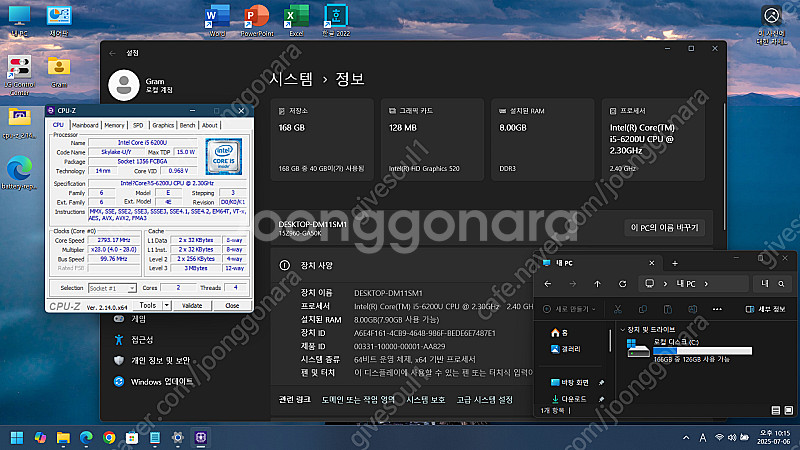Select Downloads in Explorer navigation pane
The height and width of the screenshot is (450, 800).
(569, 399)
